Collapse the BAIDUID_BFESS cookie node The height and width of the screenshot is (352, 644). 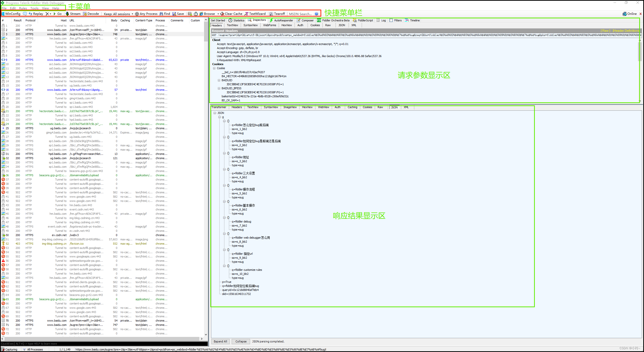point(219,88)
